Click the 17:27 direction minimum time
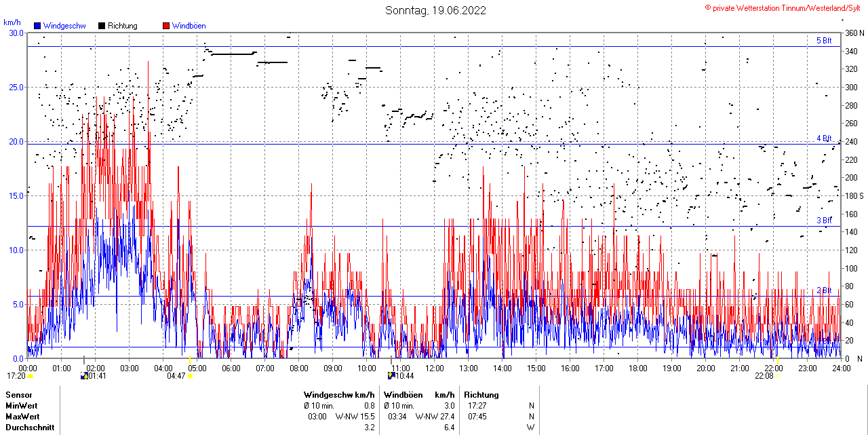 [477, 406]
